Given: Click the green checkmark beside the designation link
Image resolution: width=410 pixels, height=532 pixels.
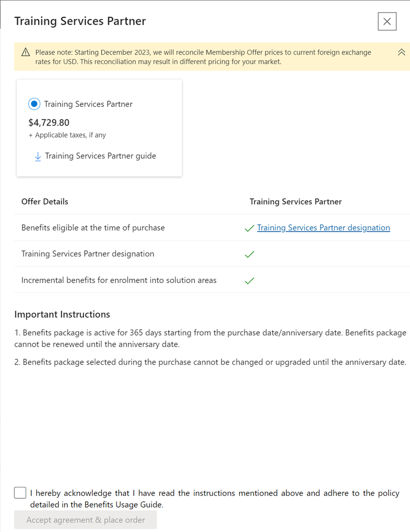Looking at the screenshot, I should (249, 228).
